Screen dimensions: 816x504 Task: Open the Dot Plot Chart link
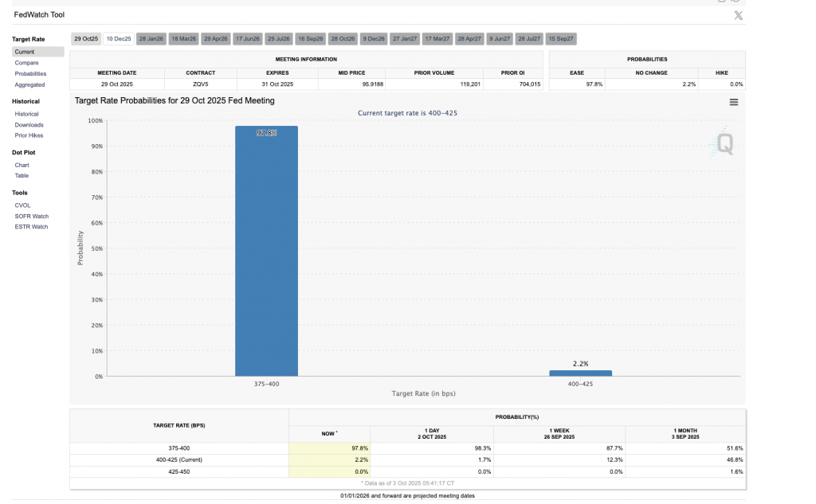coord(22,165)
